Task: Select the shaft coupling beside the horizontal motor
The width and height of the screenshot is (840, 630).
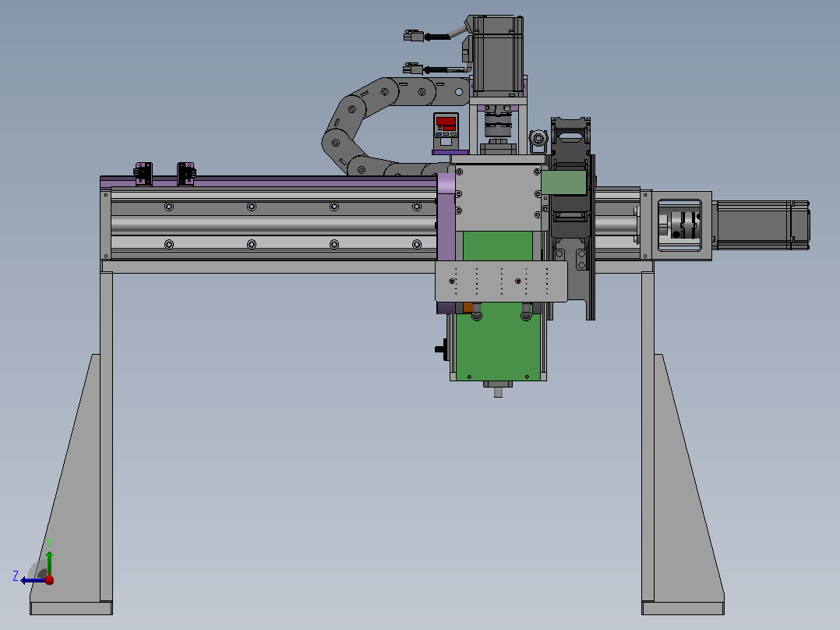Action: [686, 225]
